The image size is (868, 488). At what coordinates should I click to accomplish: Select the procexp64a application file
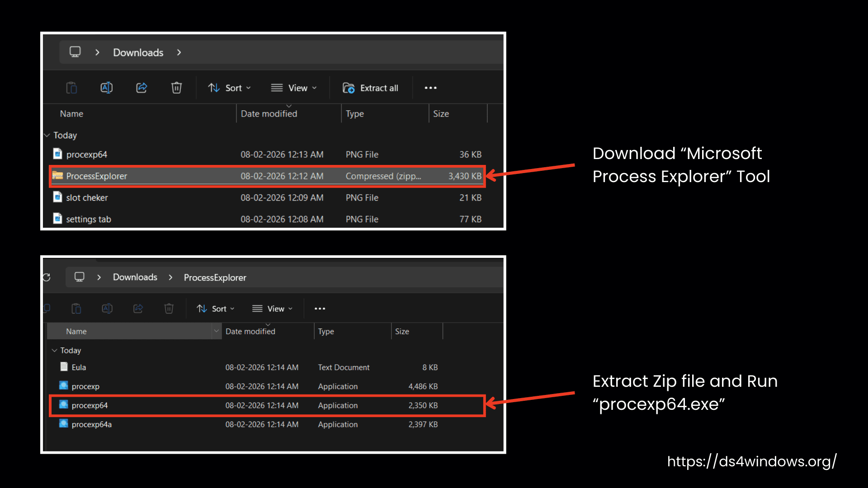[x=249, y=424]
